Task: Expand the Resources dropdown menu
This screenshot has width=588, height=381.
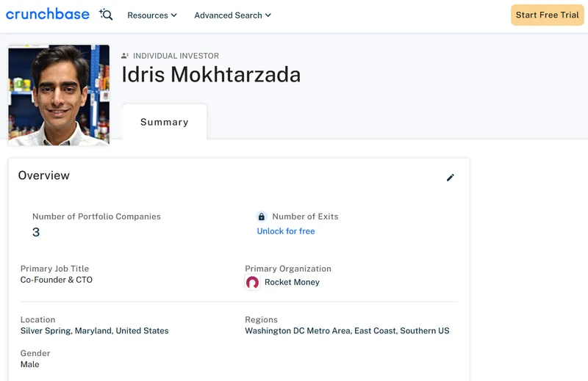Action: coord(152,15)
